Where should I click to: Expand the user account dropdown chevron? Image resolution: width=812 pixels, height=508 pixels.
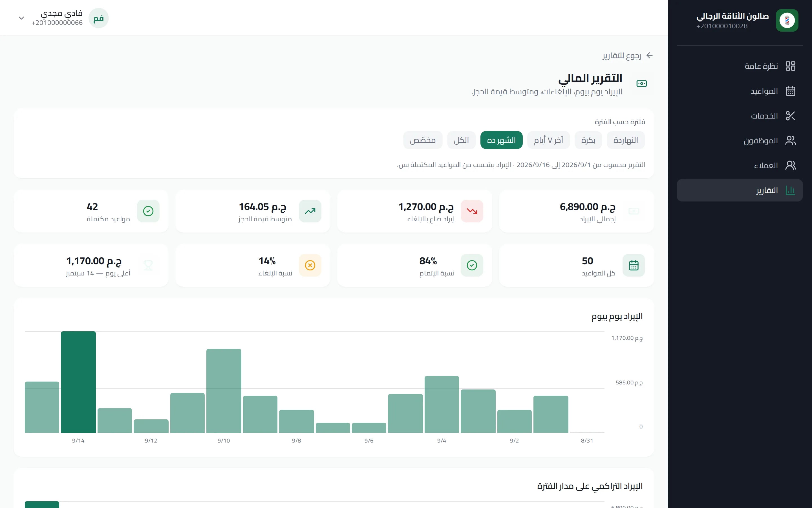pyautogui.click(x=21, y=18)
